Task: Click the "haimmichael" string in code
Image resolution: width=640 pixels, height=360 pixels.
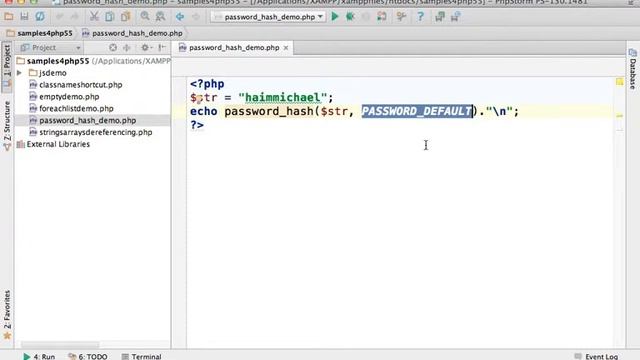Action: 282,98
